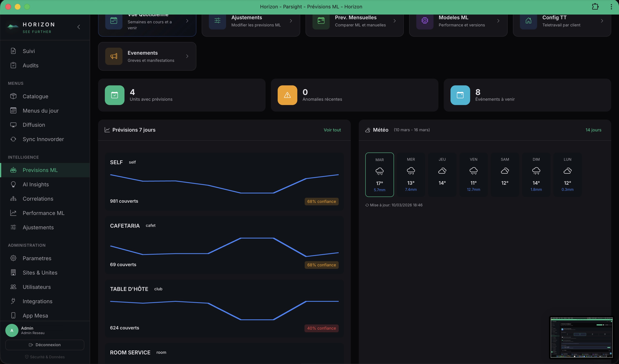Click the Prev. Mensuelles card icon
Viewport: 619px width, 364px height.
pyautogui.click(x=321, y=21)
